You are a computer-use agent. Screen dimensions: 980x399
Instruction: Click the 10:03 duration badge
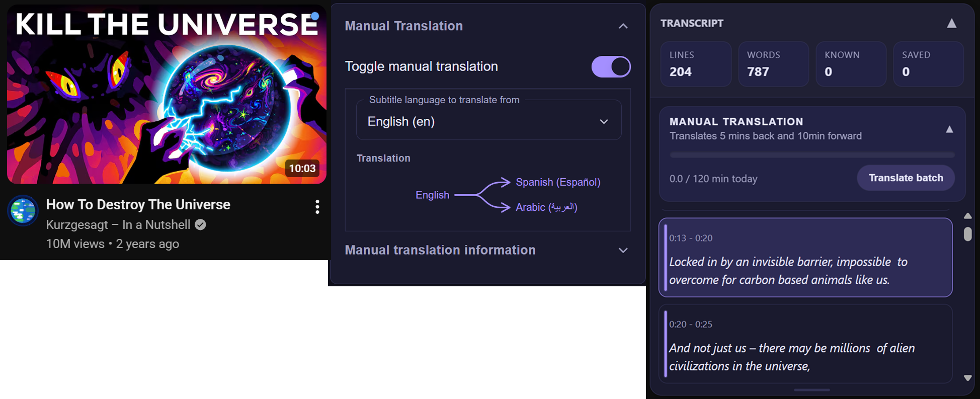[302, 168]
